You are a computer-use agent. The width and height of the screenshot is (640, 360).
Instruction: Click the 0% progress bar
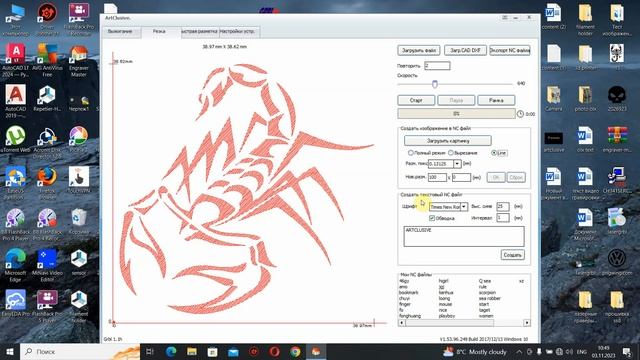(456, 113)
